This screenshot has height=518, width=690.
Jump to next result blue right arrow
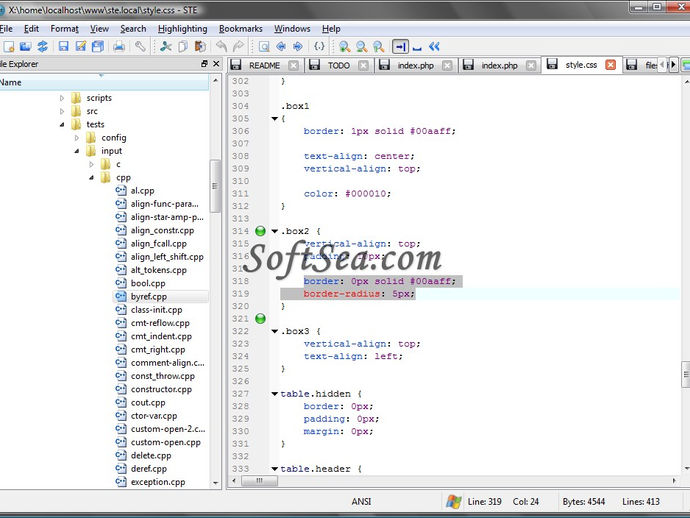pyautogui.click(x=298, y=46)
